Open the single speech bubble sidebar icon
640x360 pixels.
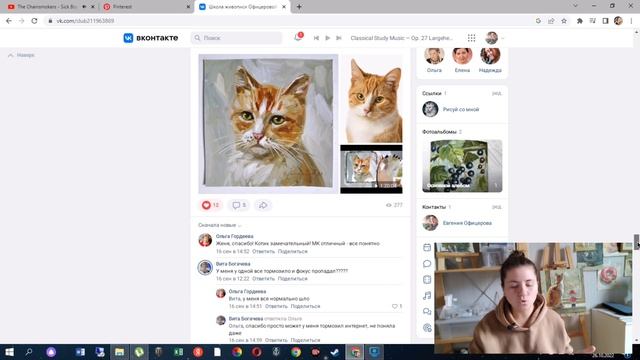pos(427,264)
